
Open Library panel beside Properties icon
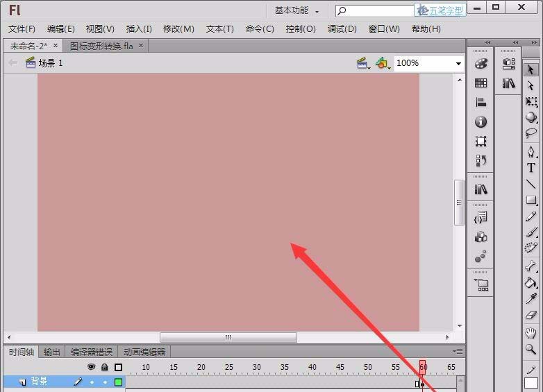508,83
